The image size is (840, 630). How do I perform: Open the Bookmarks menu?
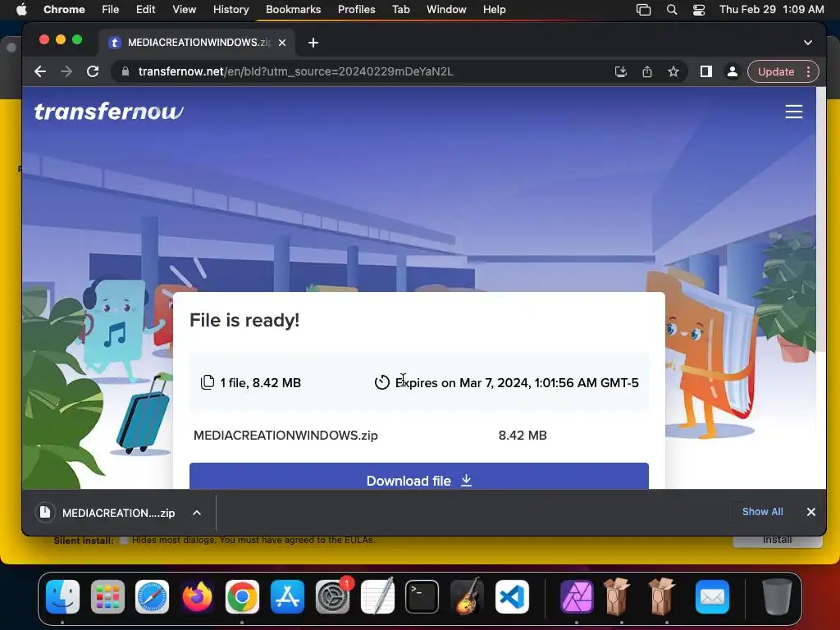(293, 9)
